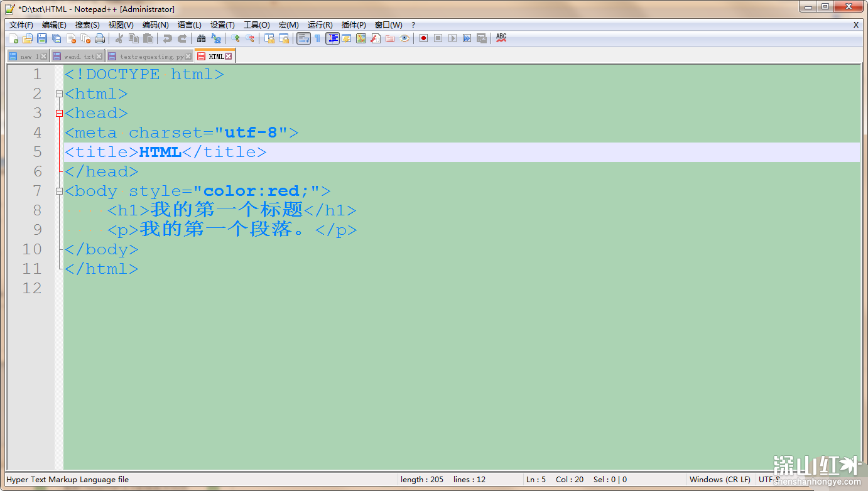Click Windows (CR LF) in status bar
This screenshot has height=491, width=868.
point(720,480)
